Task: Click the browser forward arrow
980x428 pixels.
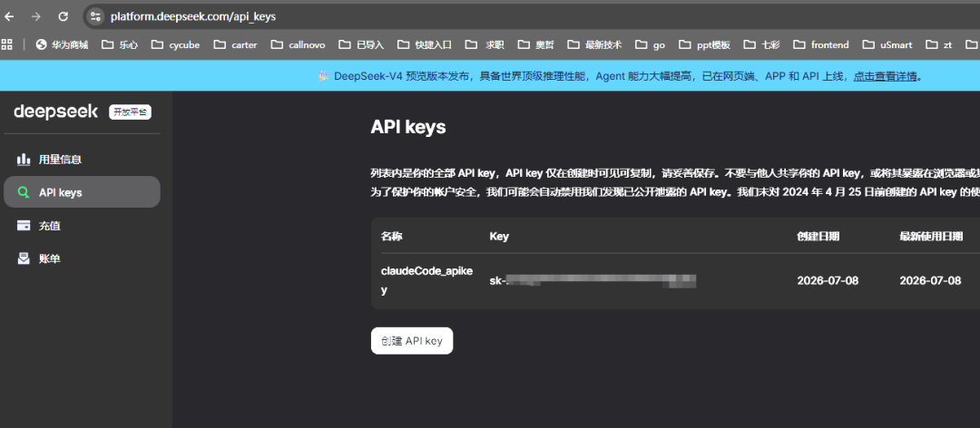Action: [36, 17]
